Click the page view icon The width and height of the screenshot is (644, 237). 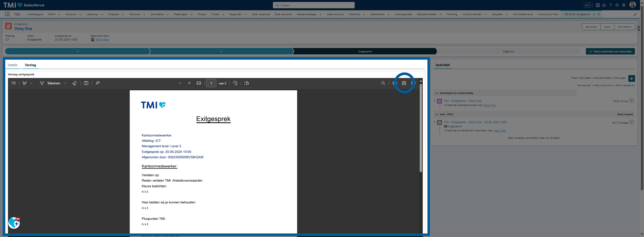(247, 83)
